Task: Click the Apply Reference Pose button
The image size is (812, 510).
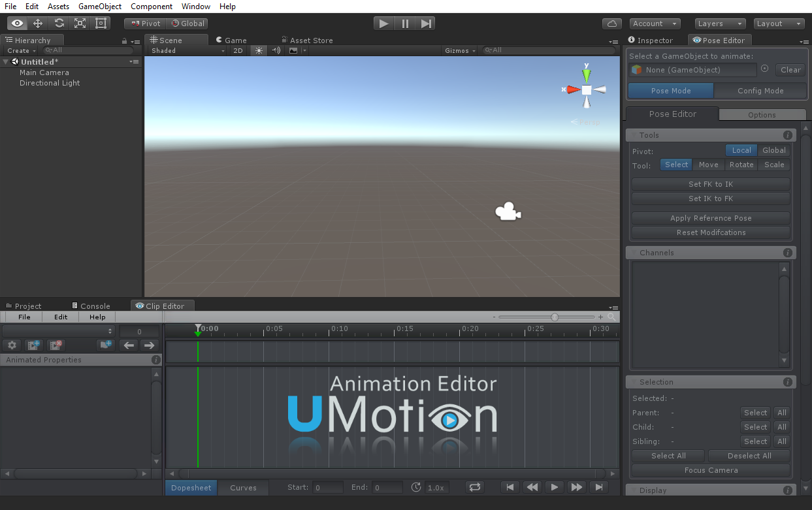Action: 711,218
